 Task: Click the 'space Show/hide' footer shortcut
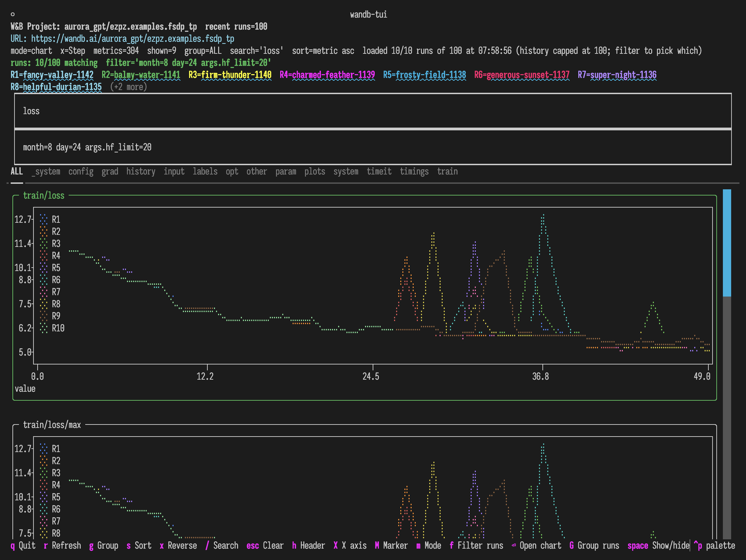[658, 546]
